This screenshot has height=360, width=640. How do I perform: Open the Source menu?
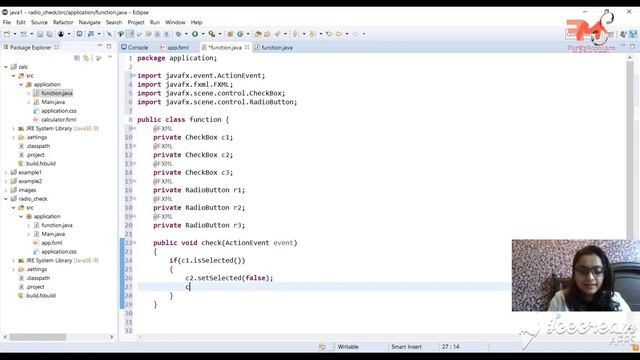[x=39, y=22]
